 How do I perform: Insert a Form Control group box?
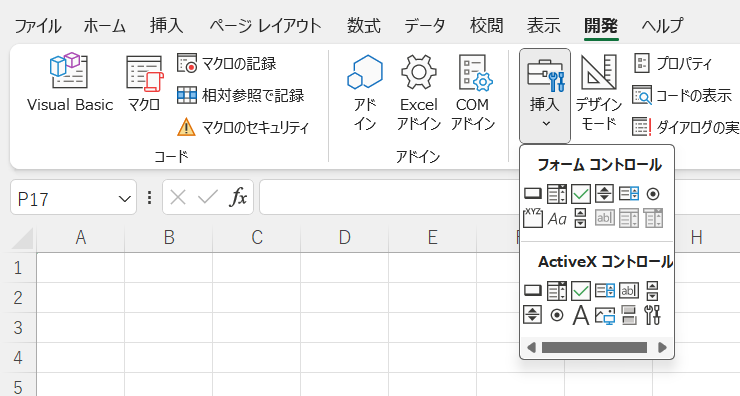click(533, 218)
